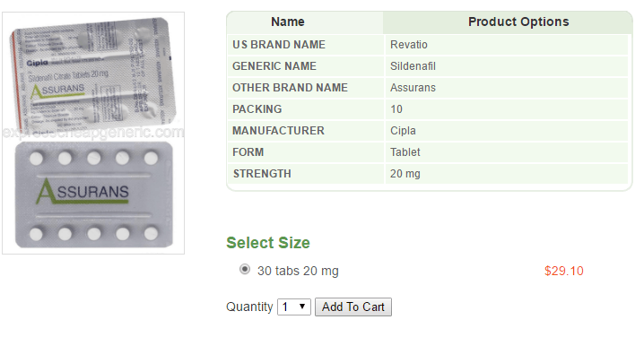Click the Sildenafil generic name cell

[506, 66]
